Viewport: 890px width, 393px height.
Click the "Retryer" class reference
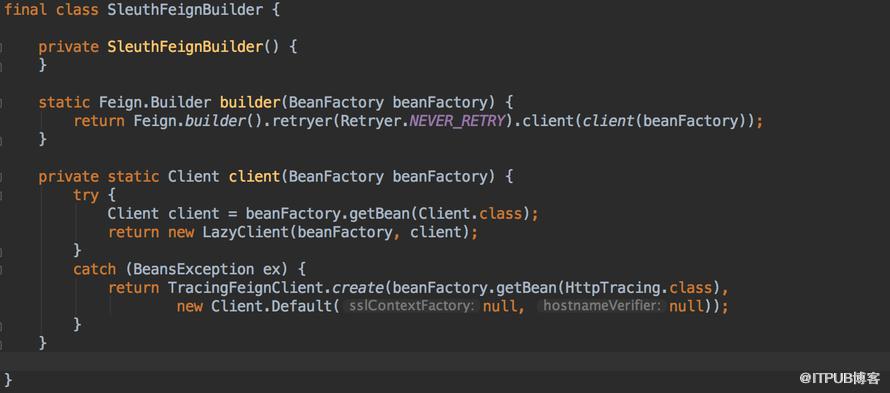click(x=371, y=121)
